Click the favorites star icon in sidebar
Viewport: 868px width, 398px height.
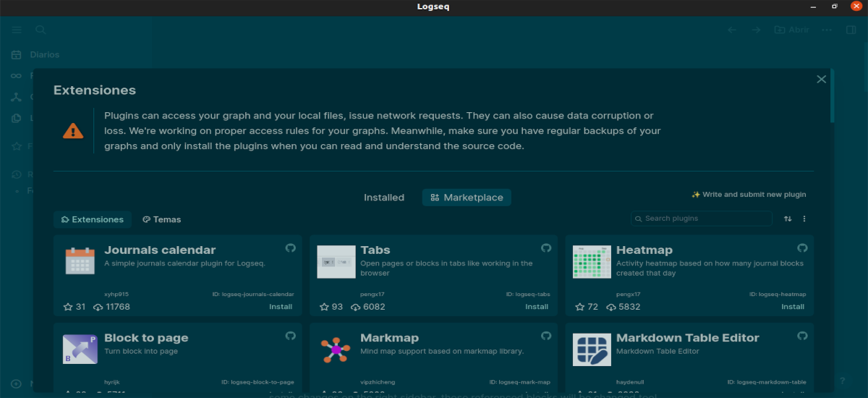point(17,146)
